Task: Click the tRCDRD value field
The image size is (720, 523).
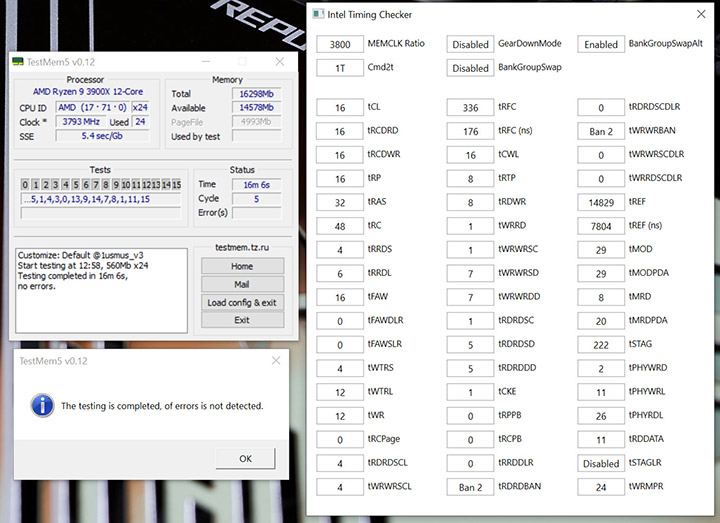Action: pyautogui.click(x=340, y=131)
